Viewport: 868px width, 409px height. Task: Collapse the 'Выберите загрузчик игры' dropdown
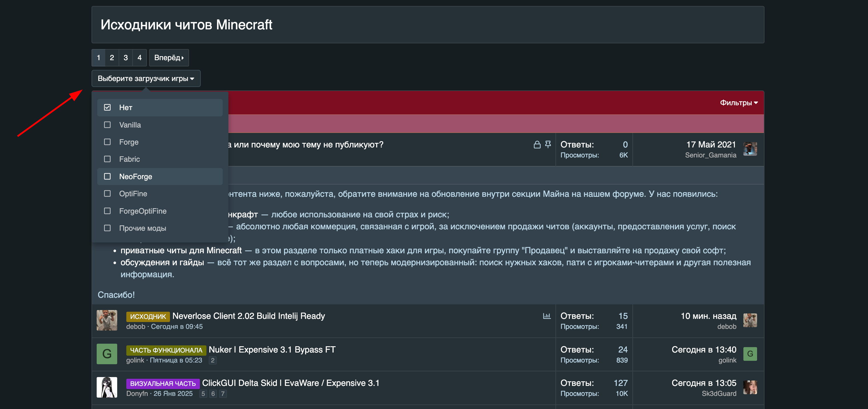146,78
